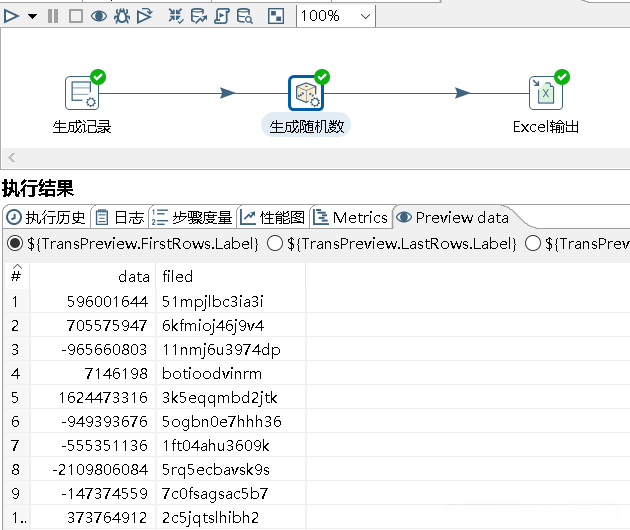Image resolution: width=630 pixels, height=530 pixels.
Task: Click row number 5 in preview table
Action: coord(15,397)
